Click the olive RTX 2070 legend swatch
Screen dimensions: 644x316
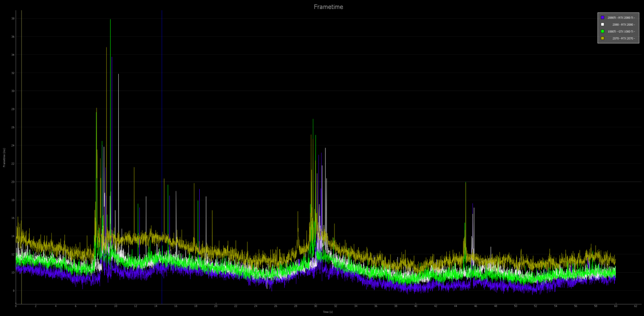602,38
